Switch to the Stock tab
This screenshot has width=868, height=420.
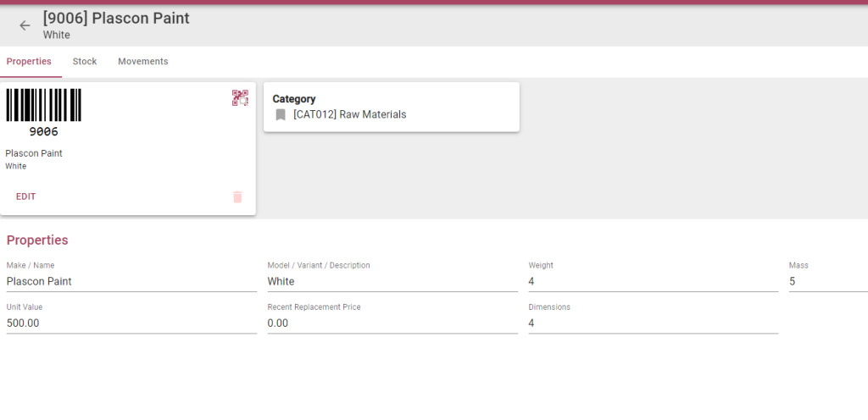(x=85, y=61)
